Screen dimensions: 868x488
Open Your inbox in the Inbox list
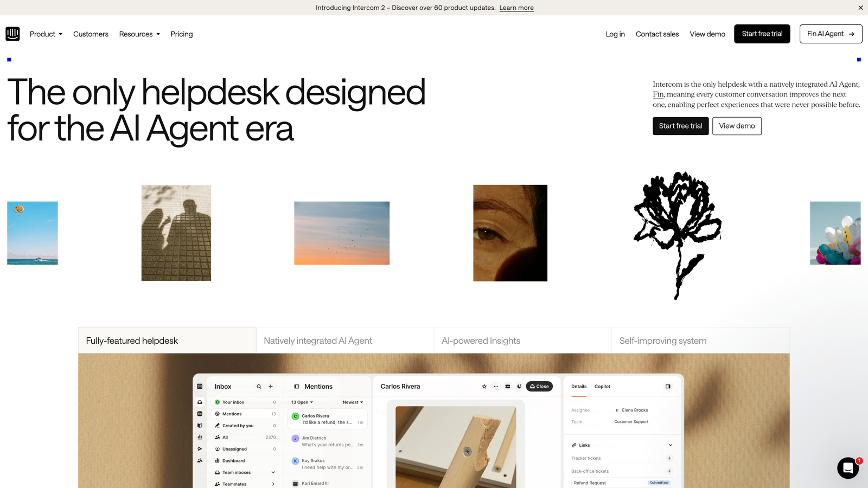pos(245,402)
